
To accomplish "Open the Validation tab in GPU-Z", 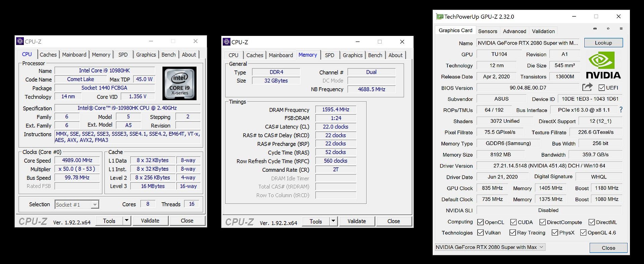I will (x=543, y=31).
